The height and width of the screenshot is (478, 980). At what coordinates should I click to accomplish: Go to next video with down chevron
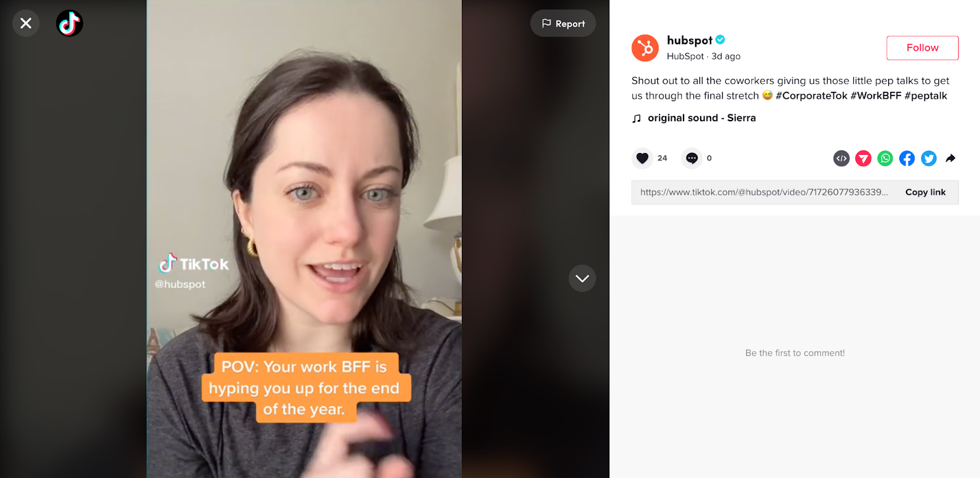pyautogui.click(x=582, y=278)
